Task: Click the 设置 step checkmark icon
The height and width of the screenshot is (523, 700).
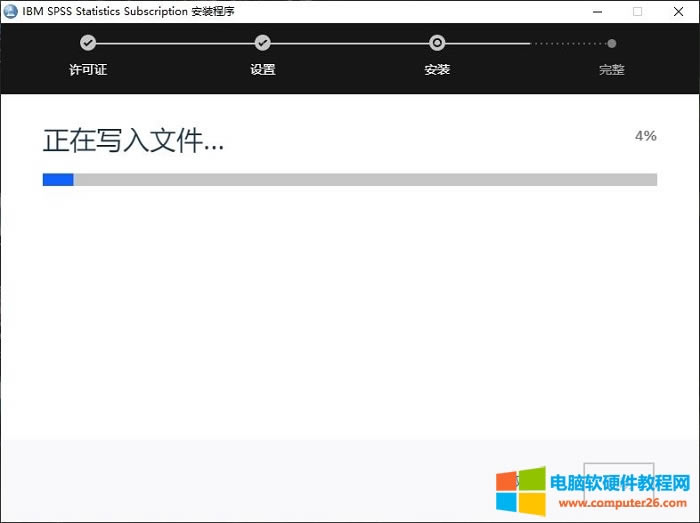Action: [263, 43]
